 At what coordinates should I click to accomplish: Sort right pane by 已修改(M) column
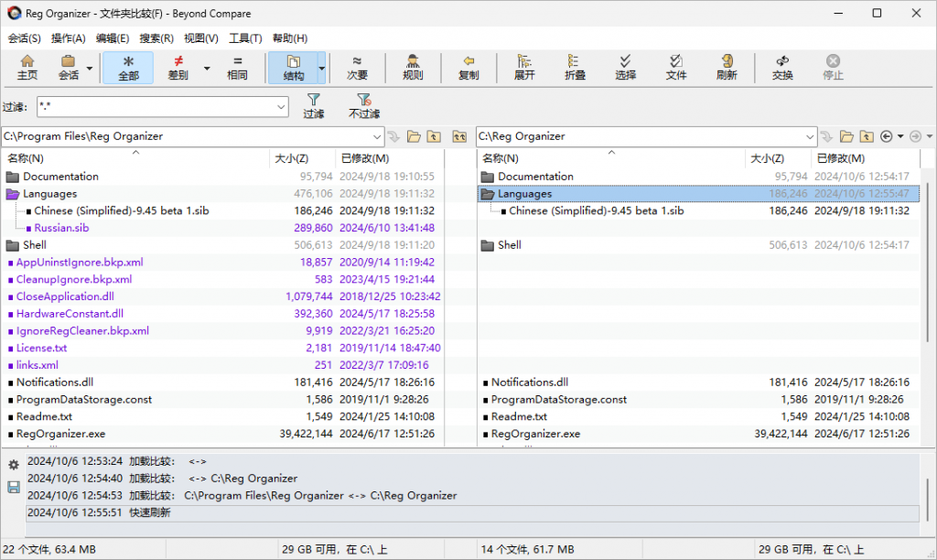(866, 158)
